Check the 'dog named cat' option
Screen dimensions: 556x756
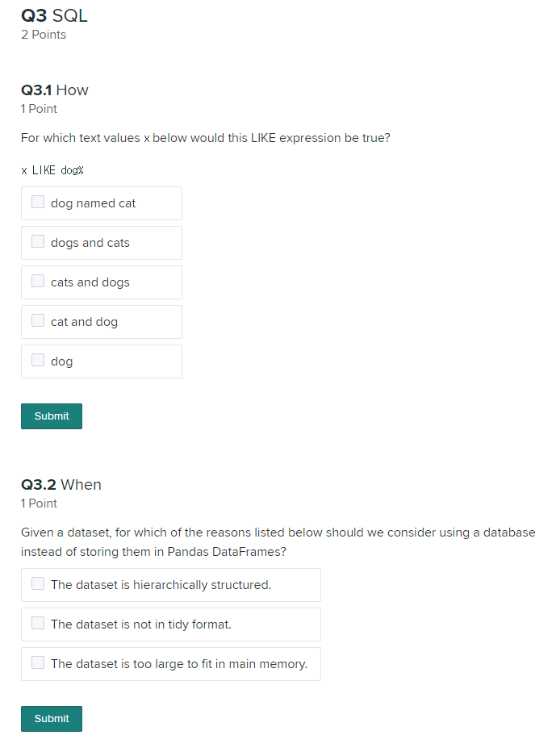pyautogui.click(x=37, y=201)
